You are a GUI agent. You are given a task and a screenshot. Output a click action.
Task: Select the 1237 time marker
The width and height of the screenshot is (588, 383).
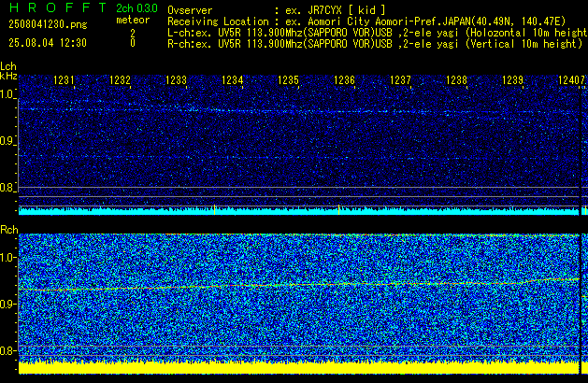tap(400, 80)
